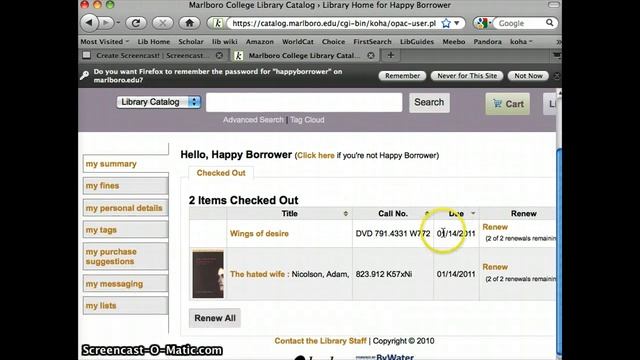Select the Marlboro College Library Catalog tab
The image size is (640, 360).
(x=304, y=55)
